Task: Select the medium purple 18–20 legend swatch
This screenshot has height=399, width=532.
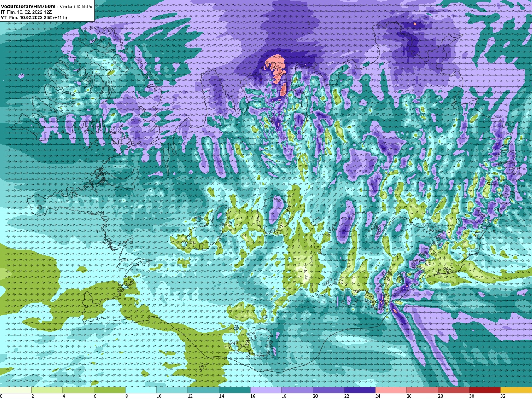Action: tap(297, 390)
